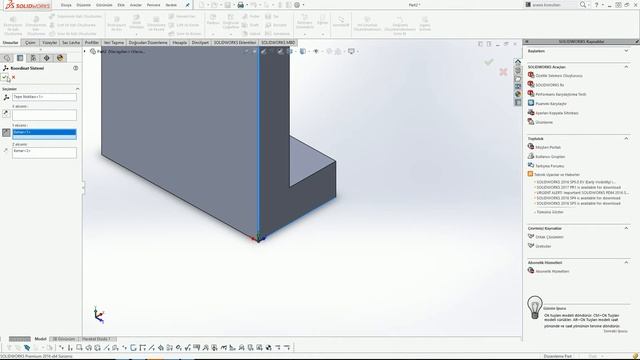
Task: Collapse the Topluluk section
Action: pyautogui.click(x=626, y=139)
